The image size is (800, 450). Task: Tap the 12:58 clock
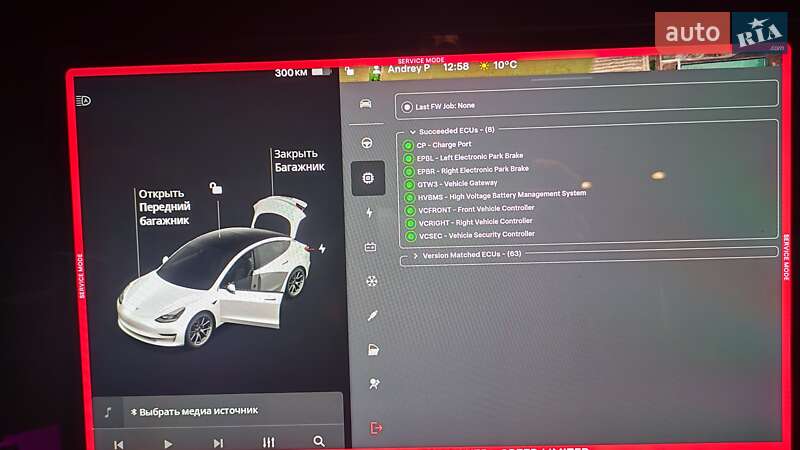coord(456,67)
